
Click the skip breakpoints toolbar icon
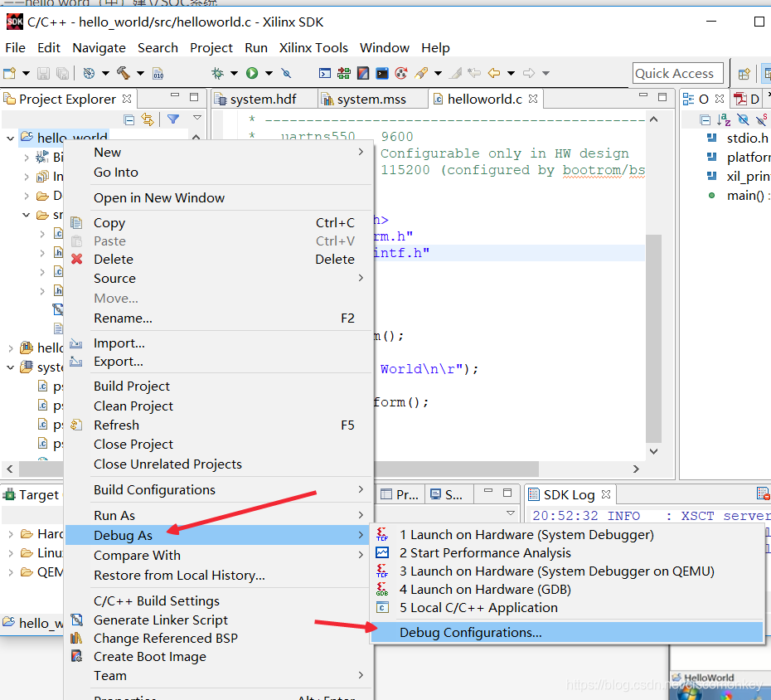286,73
